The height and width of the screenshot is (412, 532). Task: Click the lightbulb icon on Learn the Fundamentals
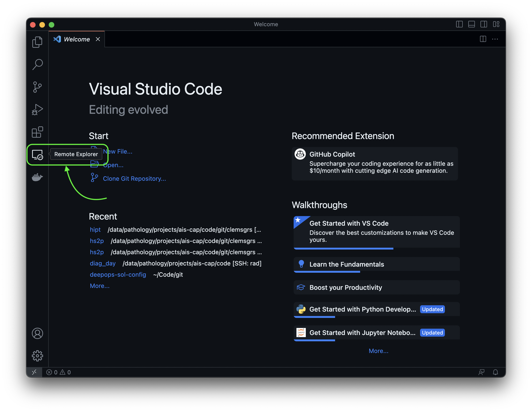pos(301,264)
